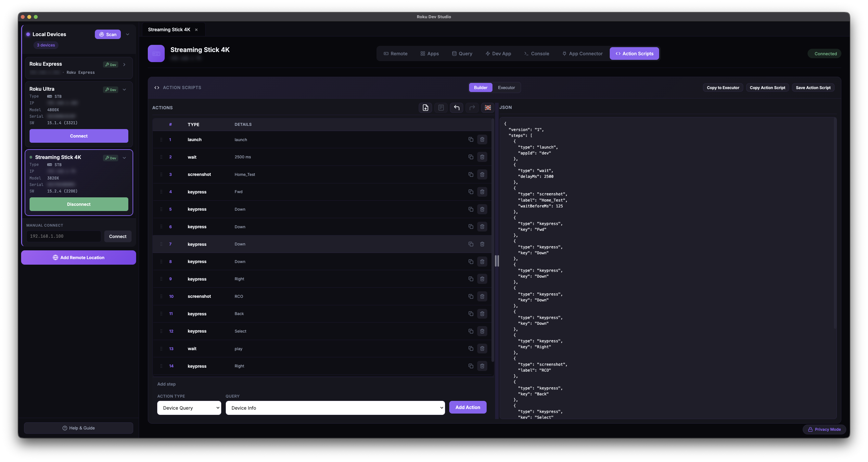Click the 3 devices badge
This screenshot has width=868, height=462.
click(x=46, y=45)
